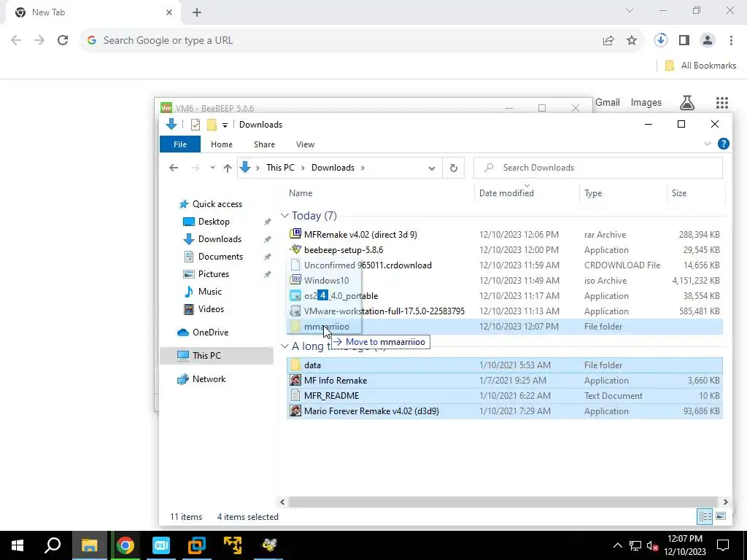This screenshot has width=747, height=560.
Task: Open a new Chrome tab with plus
Action: tap(197, 12)
